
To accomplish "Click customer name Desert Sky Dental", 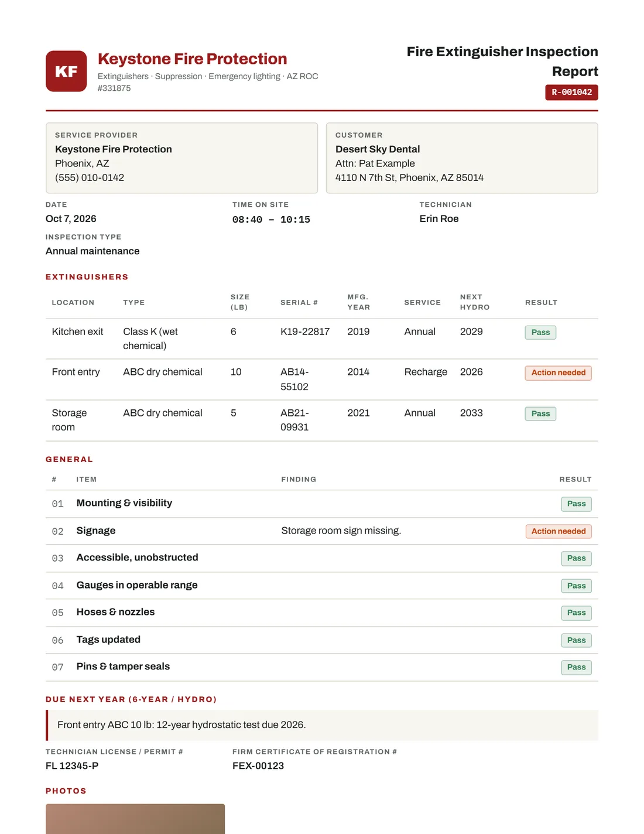I will click(x=378, y=149).
